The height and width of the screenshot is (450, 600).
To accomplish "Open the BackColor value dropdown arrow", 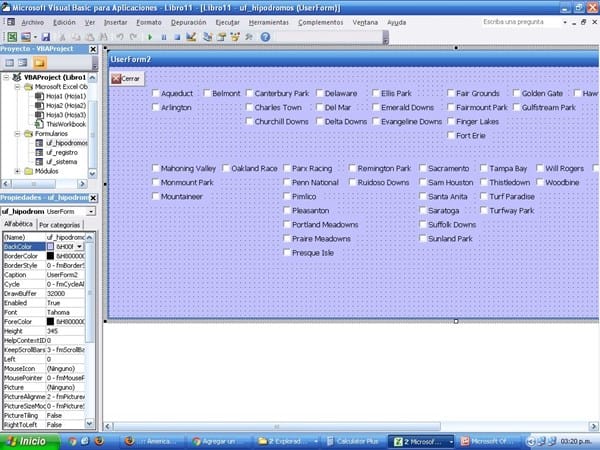I will [80, 247].
